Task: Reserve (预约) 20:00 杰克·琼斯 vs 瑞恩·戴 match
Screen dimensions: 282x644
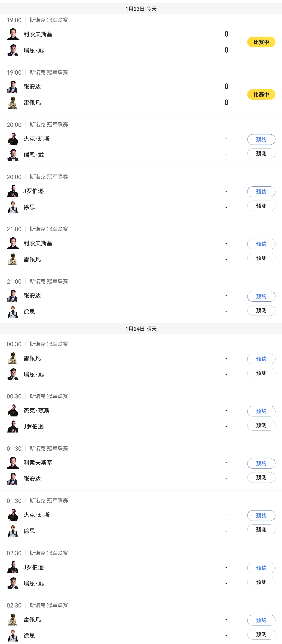Action: (261, 140)
